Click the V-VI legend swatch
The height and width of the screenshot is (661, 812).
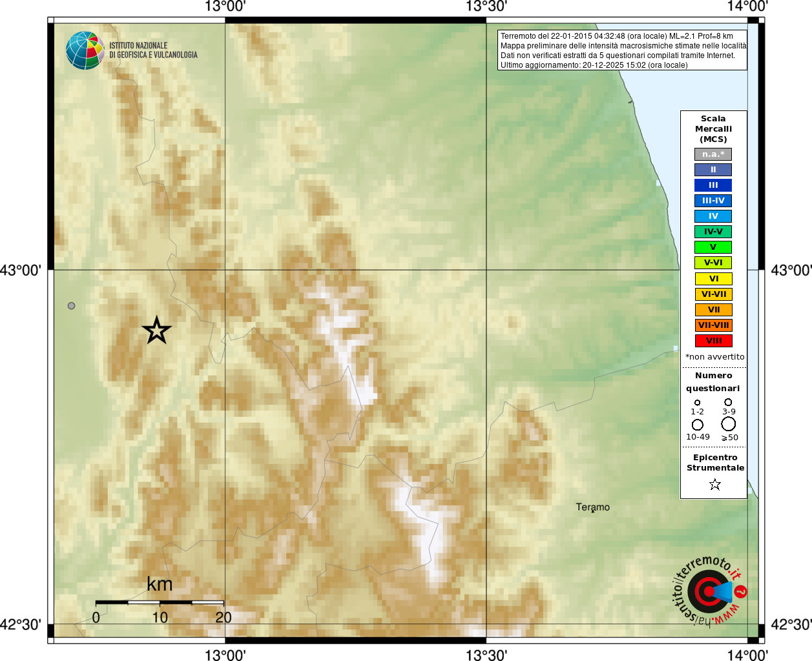coord(713,263)
